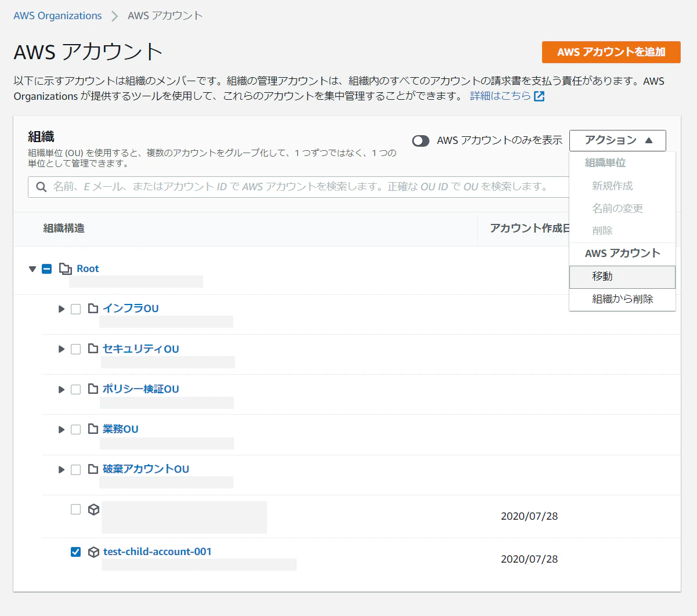Screen dimensions: 697x616
Task: Uncheck the test-child-account-001 checkbox
Action: 75,552
